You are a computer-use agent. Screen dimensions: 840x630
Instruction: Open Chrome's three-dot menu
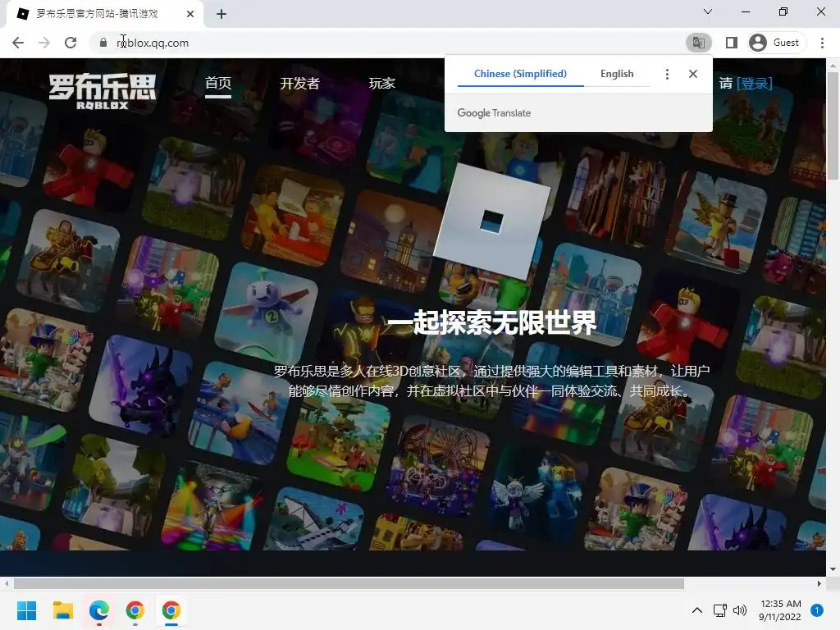[822, 43]
